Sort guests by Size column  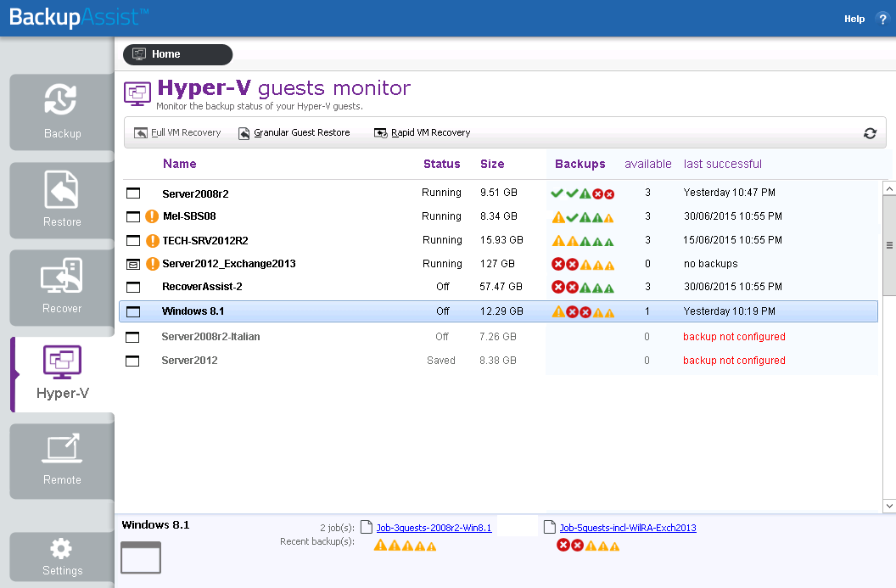coord(492,164)
